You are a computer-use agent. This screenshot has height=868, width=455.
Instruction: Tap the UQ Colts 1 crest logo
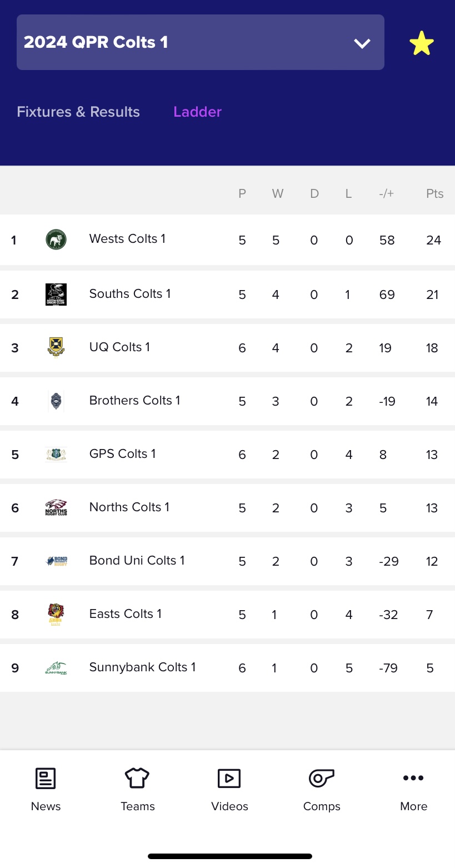click(56, 347)
